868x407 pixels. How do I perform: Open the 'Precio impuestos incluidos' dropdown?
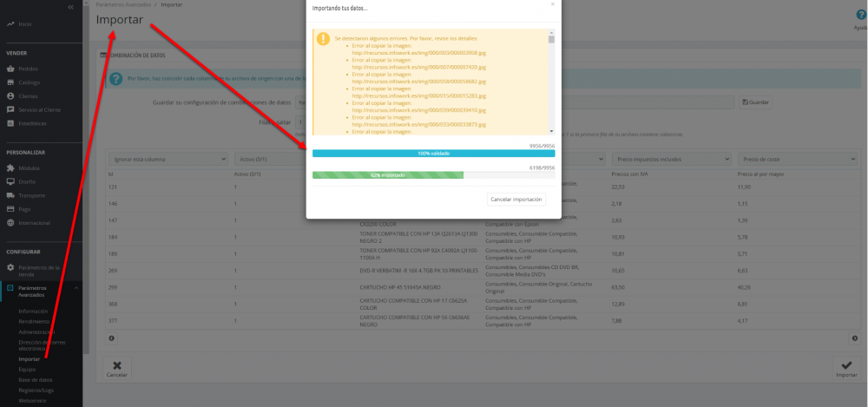tap(672, 159)
